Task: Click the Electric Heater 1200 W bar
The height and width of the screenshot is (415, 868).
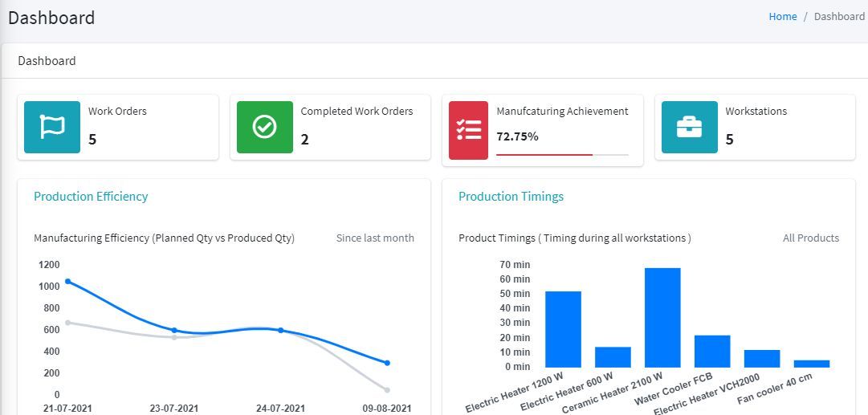Action: point(563,329)
